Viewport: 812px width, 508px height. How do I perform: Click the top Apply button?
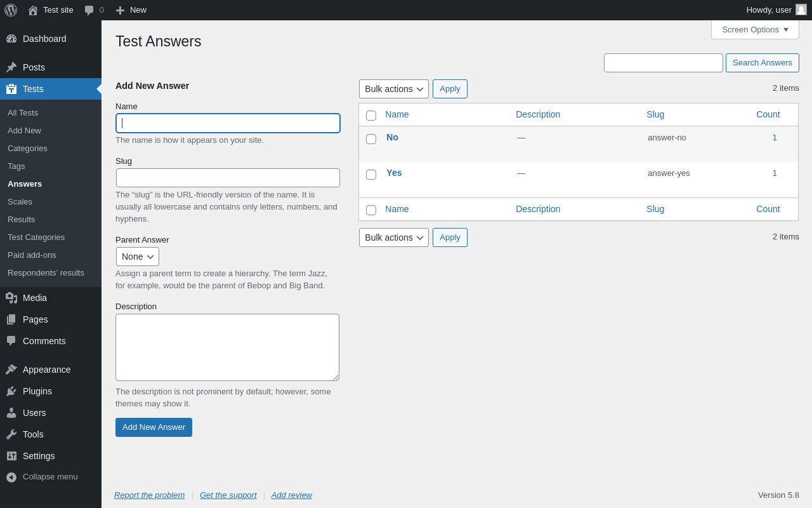450,89
